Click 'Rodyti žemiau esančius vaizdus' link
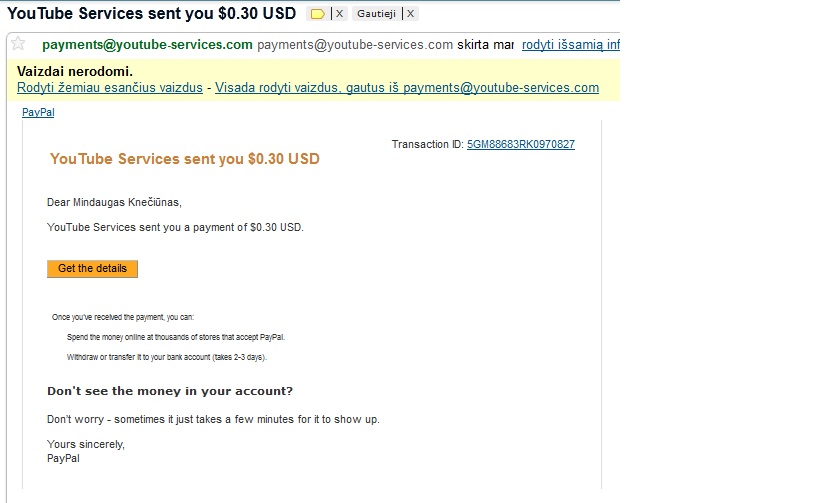 coord(109,88)
